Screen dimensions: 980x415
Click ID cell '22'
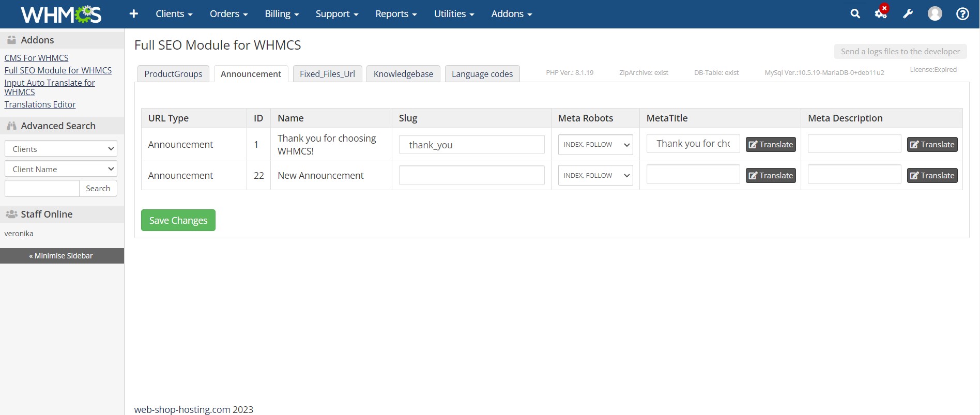click(259, 176)
